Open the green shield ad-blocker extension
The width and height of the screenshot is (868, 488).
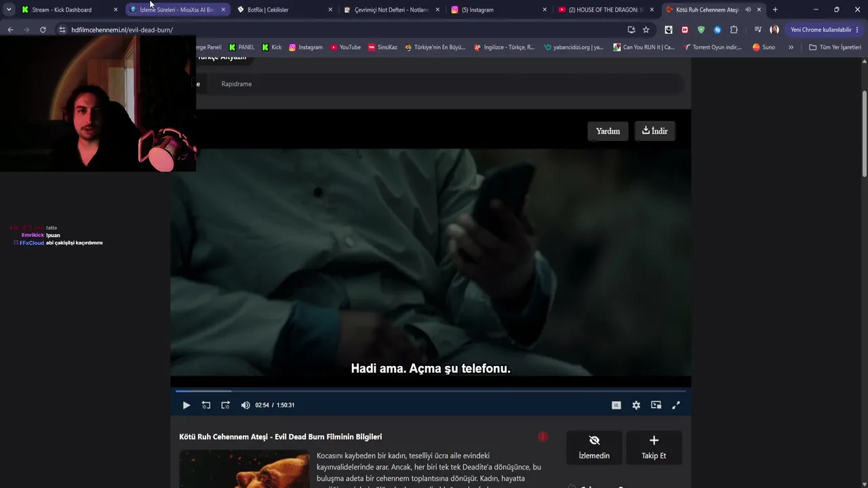click(x=701, y=30)
